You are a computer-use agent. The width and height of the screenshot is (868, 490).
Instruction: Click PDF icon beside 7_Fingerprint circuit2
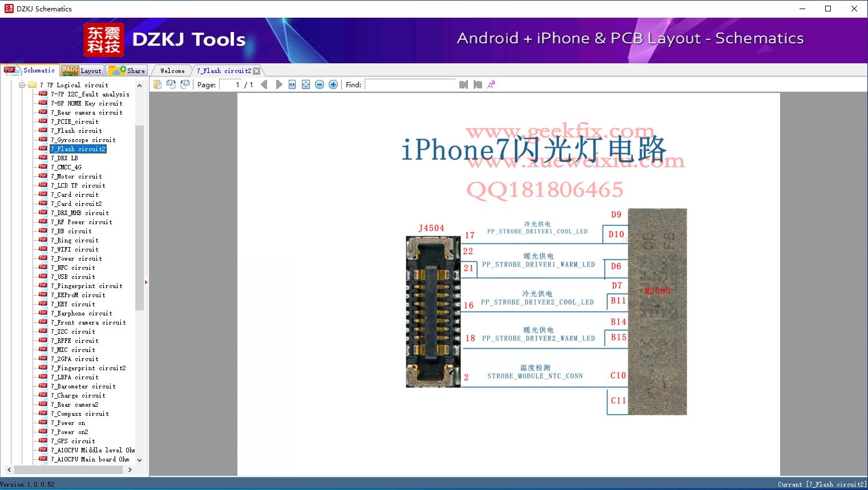click(43, 367)
